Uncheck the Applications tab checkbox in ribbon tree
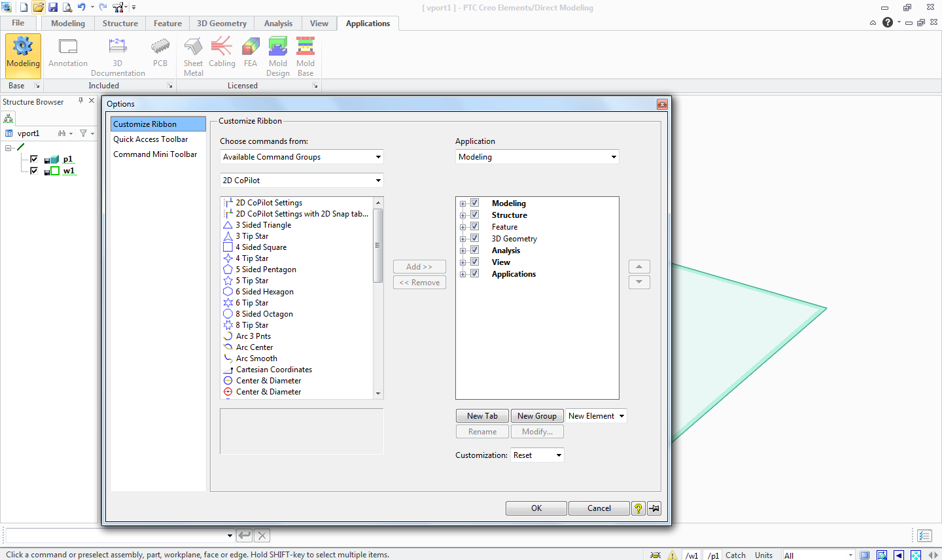Image resolution: width=942 pixels, height=560 pixels. tap(475, 273)
